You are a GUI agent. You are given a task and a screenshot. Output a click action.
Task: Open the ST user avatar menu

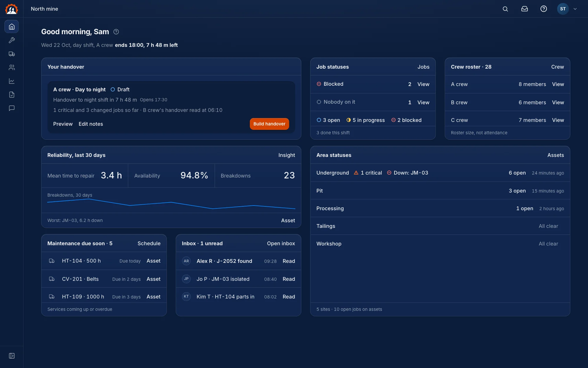point(563,9)
